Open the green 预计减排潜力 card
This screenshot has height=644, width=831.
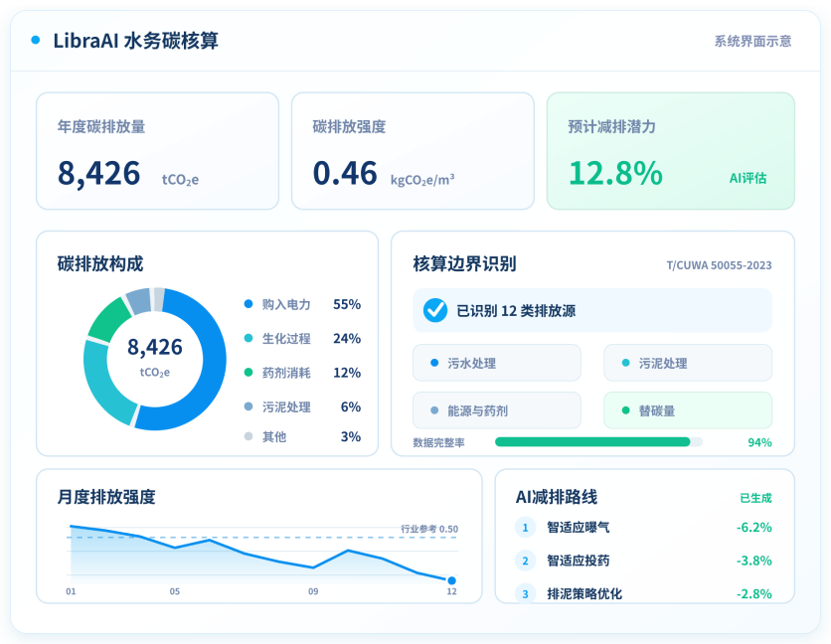pos(670,151)
